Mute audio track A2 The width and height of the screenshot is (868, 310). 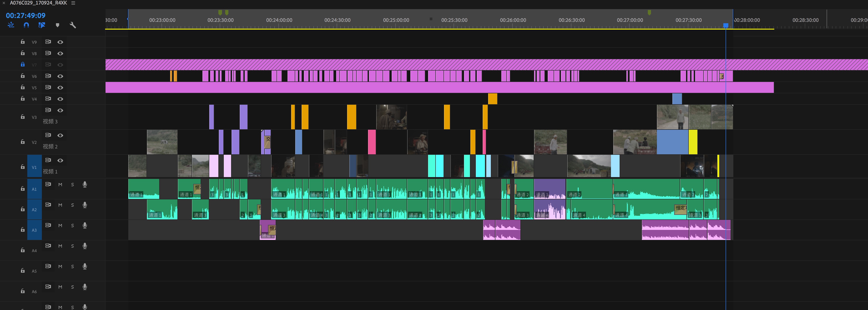[x=60, y=205]
